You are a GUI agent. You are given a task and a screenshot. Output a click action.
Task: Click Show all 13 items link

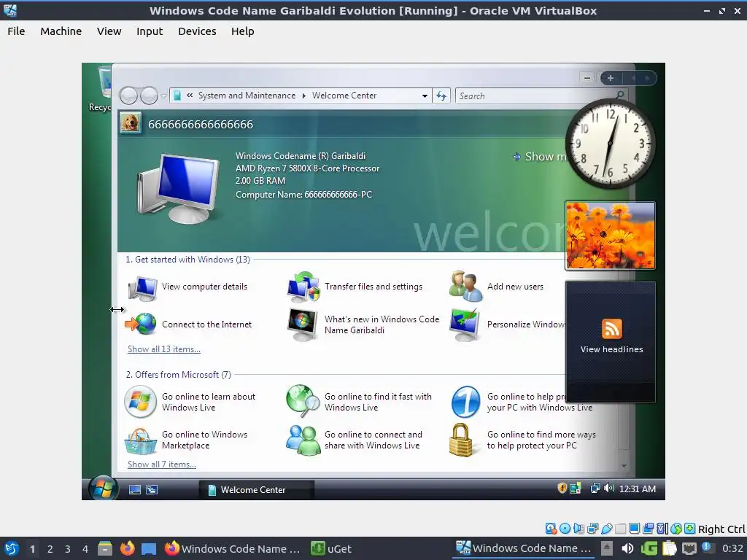[164, 349]
